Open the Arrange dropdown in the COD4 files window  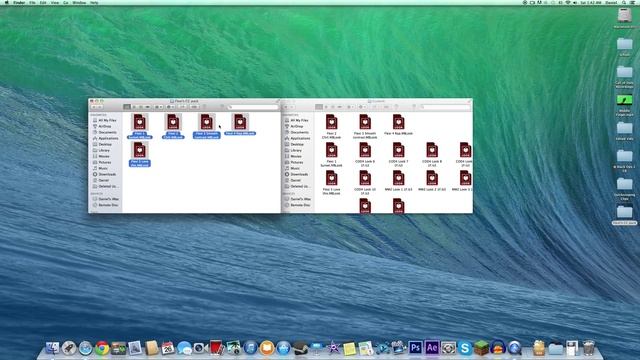[350, 107]
